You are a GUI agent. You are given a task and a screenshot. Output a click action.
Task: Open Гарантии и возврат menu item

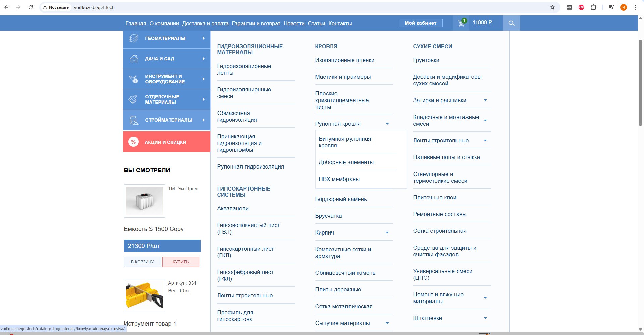pyautogui.click(x=256, y=23)
